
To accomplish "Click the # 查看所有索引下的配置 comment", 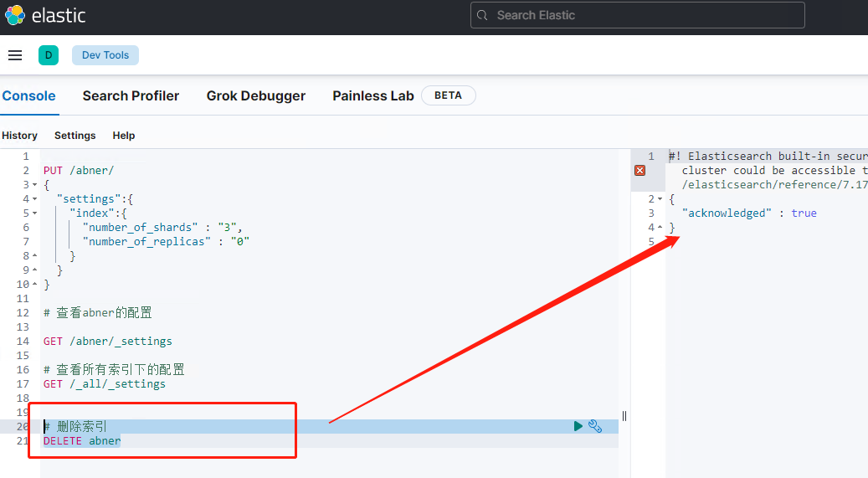I will click(114, 369).
